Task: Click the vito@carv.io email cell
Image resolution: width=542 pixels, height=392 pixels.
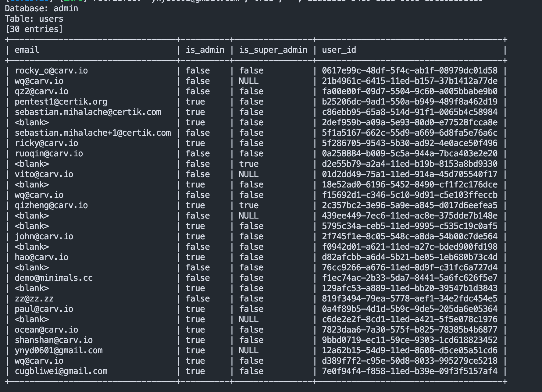Action: pyautogui.click(x=44, y=174)
